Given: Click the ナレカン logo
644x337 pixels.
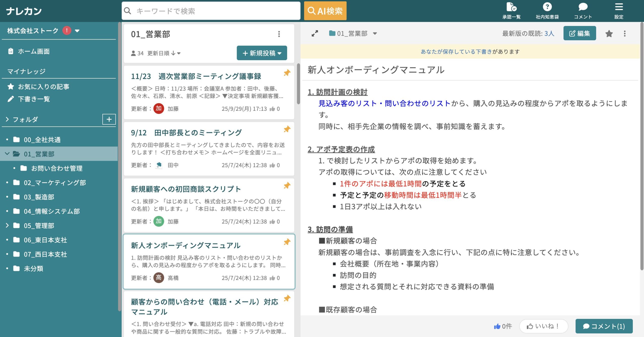Looking at the screenshot, I should (x=24, y=11).
